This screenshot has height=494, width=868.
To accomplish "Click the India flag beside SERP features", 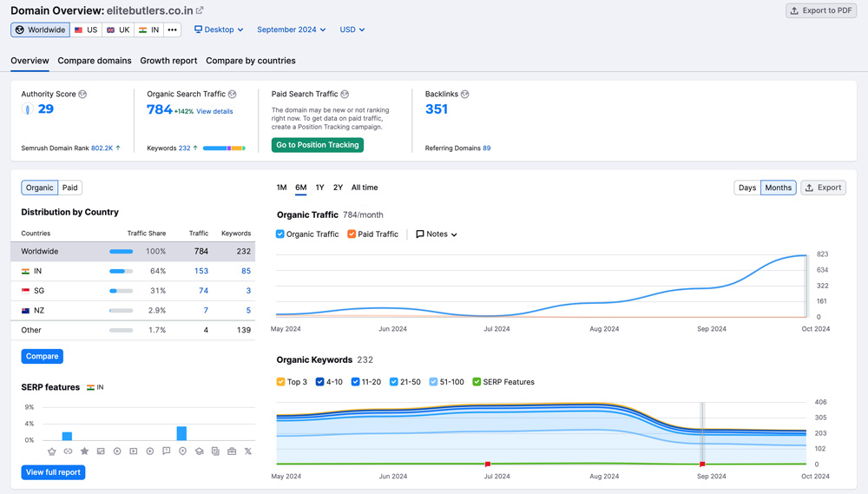I will (90, 388).
